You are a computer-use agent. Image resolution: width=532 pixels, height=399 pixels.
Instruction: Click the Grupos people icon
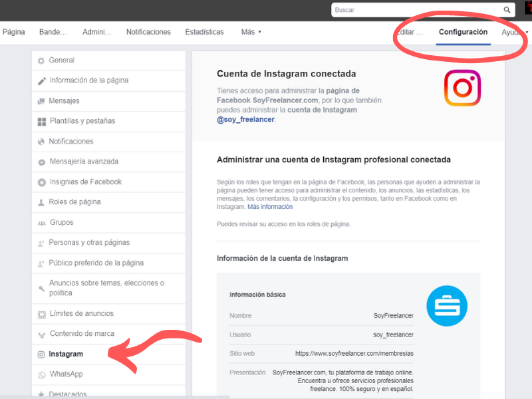(x=42, y=223)
